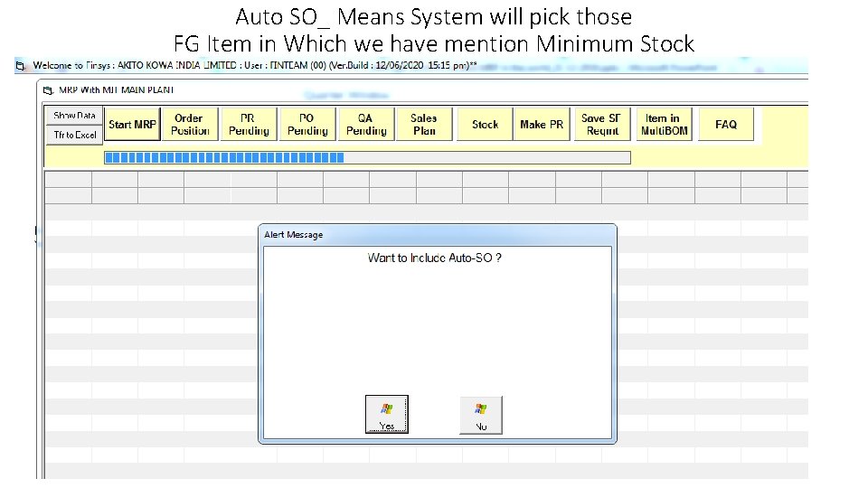Click the MRP progress bar
This screenshot has width=868, height=488.
(368, 157)
